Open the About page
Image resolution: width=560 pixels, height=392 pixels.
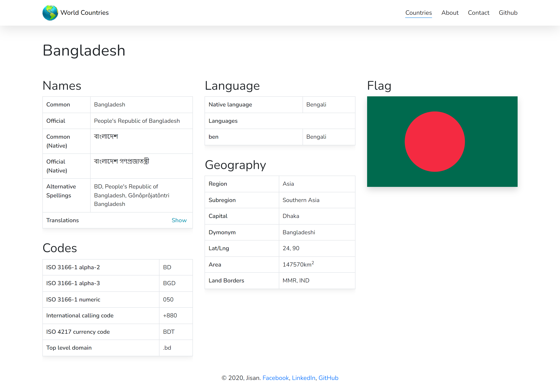tap(450, 12)
